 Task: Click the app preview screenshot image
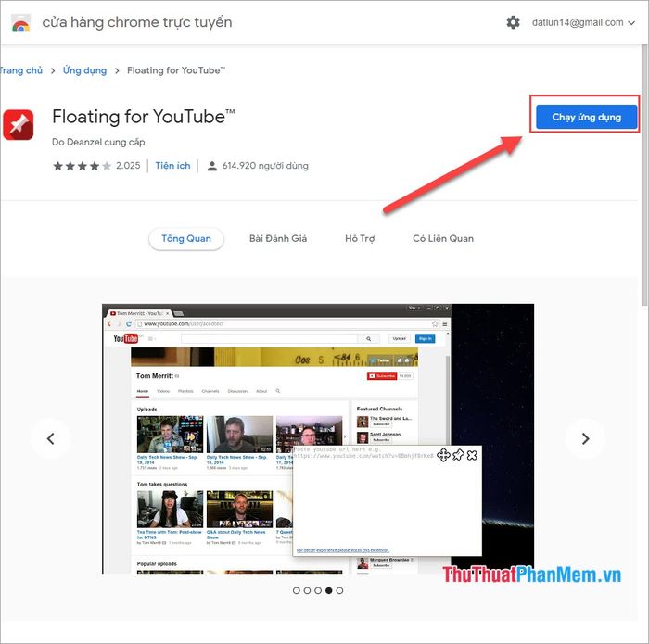[x=318, y=439]
